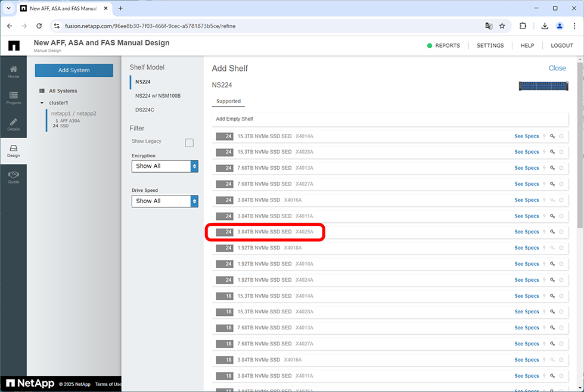
Task: Open the Terms of Use footer link
Action: 108,384
